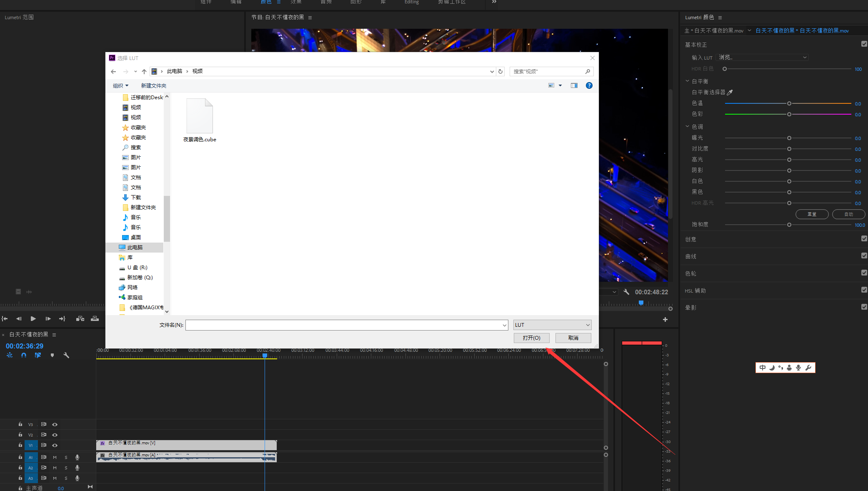Click the refresh icon next to address bar

[x=500, y=71]
